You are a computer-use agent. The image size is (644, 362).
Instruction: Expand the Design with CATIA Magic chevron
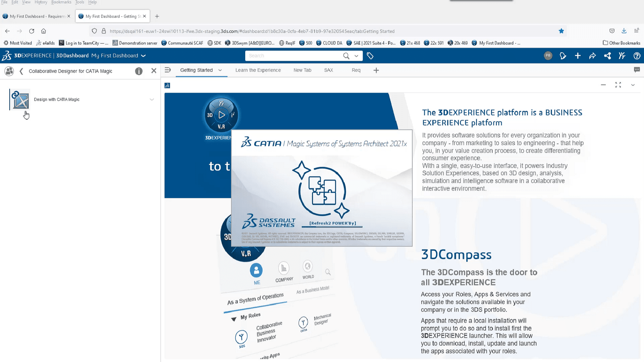[152, 100]
